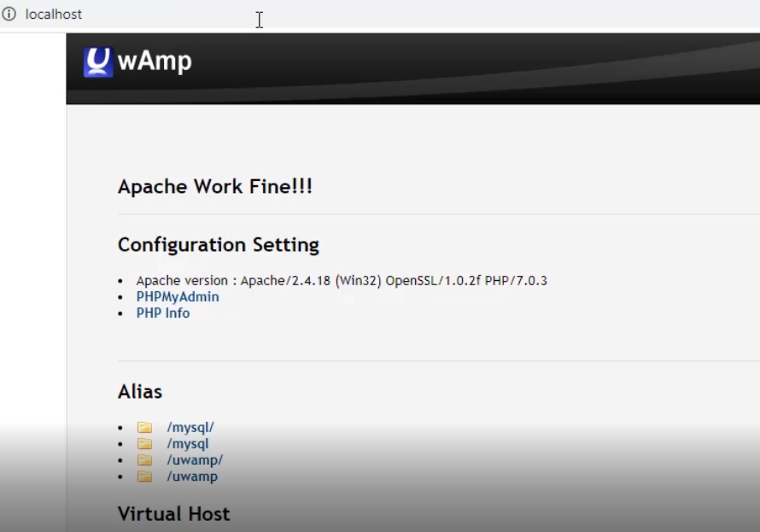
Task: Open the PHP Info link
Action: click(163, 313)
